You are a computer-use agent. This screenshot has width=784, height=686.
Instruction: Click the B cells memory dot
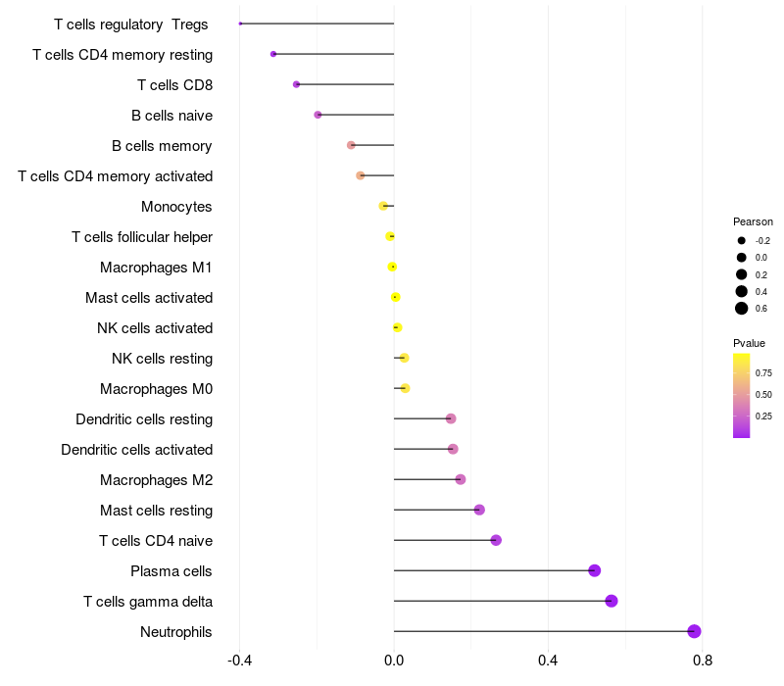351,145
